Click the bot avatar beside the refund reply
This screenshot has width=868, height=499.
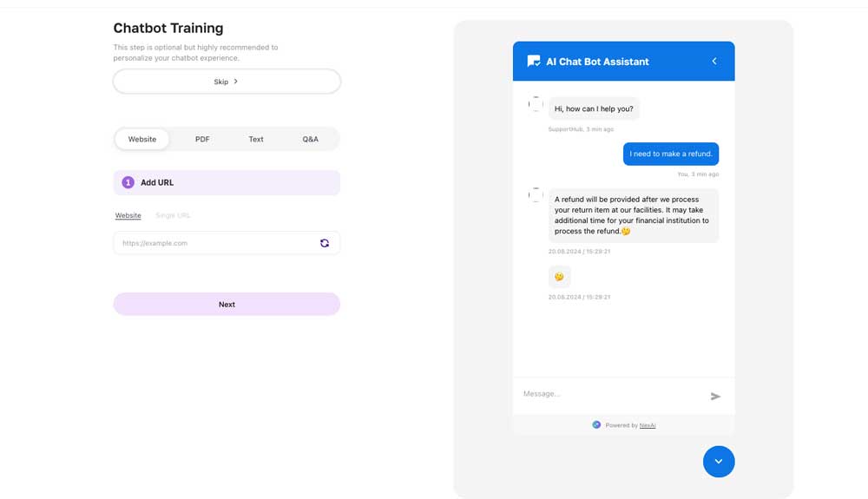536,195
